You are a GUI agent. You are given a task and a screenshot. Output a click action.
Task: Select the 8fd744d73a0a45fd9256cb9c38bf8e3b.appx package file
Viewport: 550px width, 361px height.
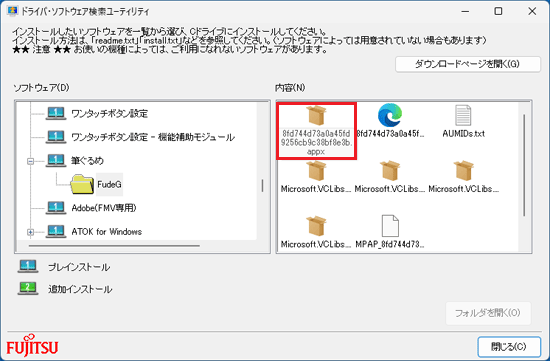[316, 131]
